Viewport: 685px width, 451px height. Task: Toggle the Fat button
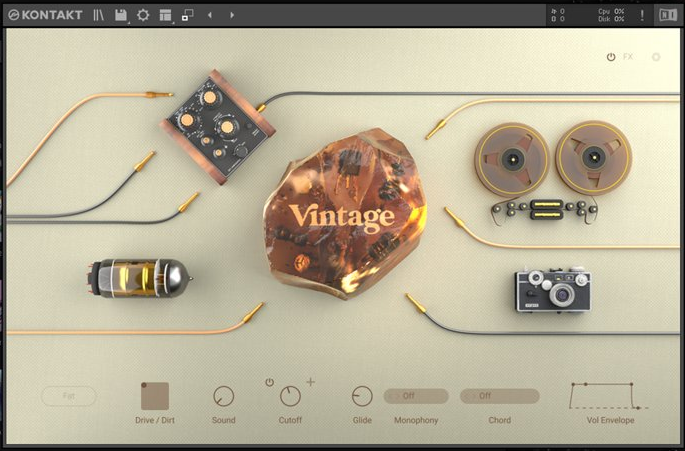(x=69, y=396)
